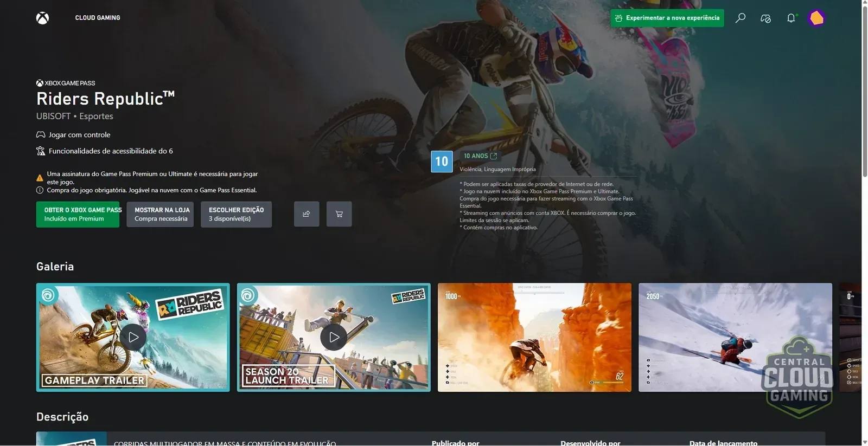Open the search magnifier icon
Screen dimensions: 868x446
(740, 18)
